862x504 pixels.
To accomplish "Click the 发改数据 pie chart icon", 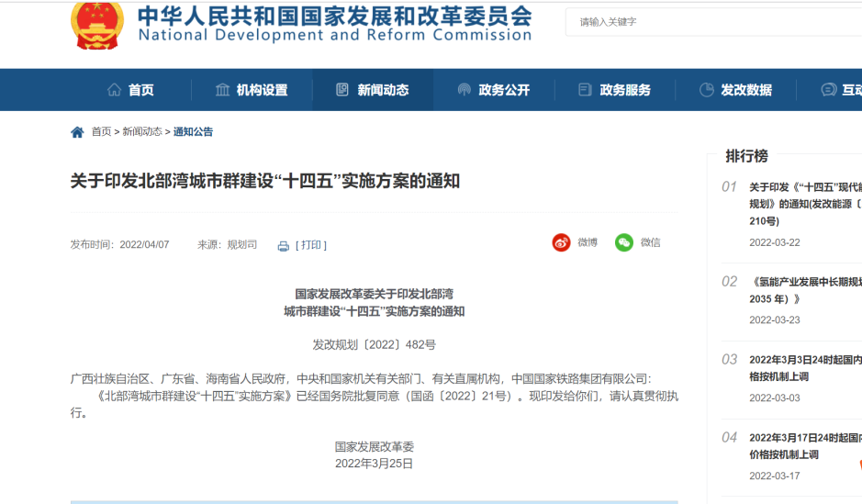I will click(706, 90).
